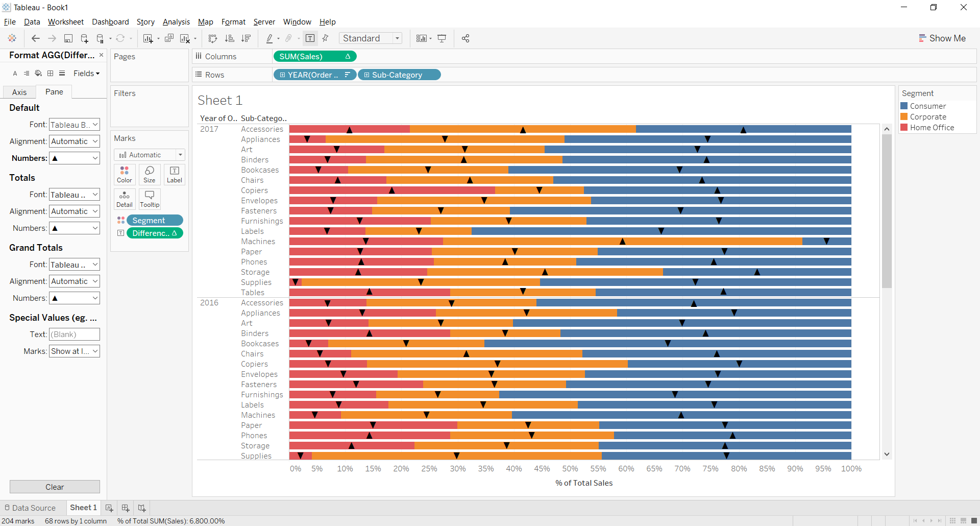Screen dimensions: 980x526
Task: Open the Tooltip editor from Marks card
Action: (149, 199)
